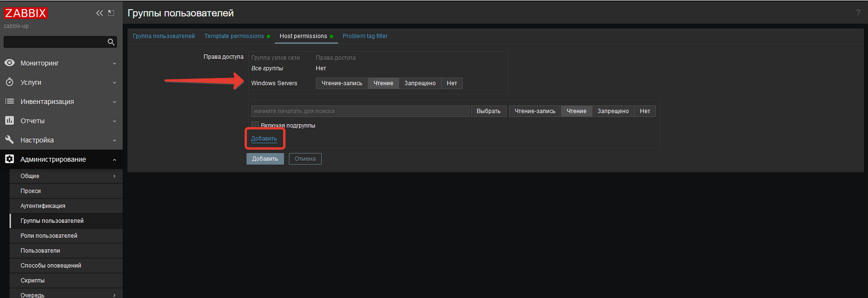Collapse the sidebar with double-arrow icon
This screenshot has width=868, height=298.
(x=99, y=13)
